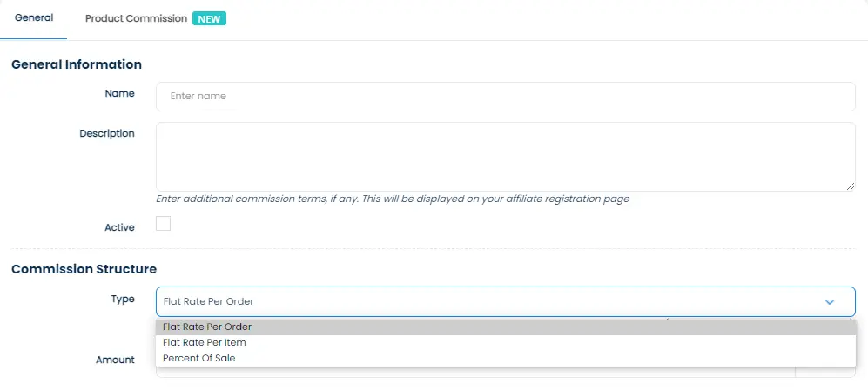Click the Name field label

pos(120,93)
